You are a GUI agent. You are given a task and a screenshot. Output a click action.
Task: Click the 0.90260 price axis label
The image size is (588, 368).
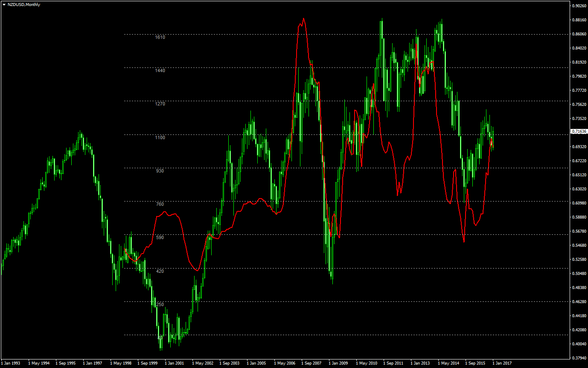point(579,6)
